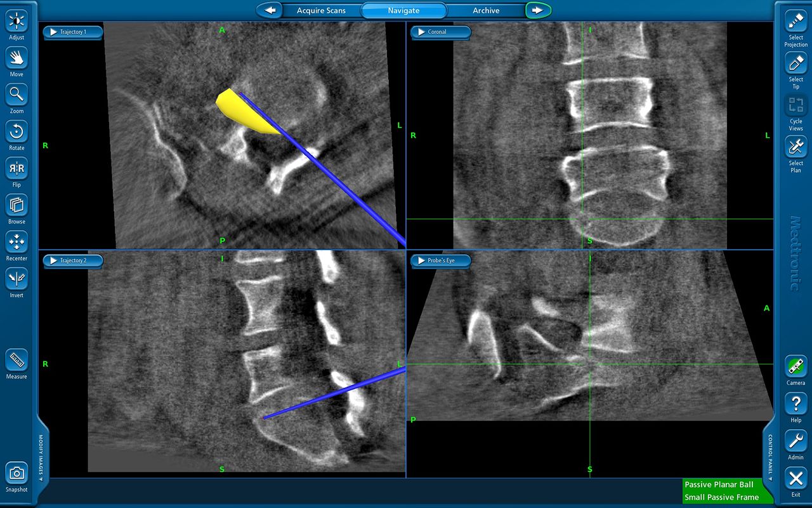Open Trajectory 2 view dropdown
Screen dimensions: 812x508
point(73,260)
